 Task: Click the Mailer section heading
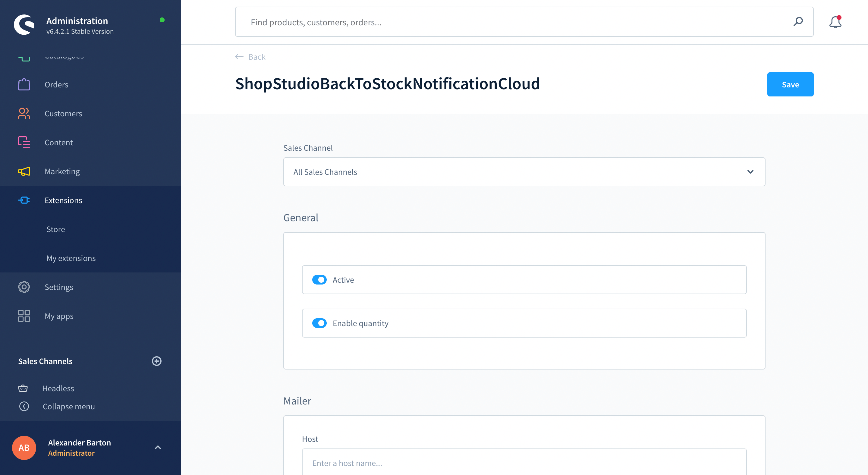[x=297, y=401]
